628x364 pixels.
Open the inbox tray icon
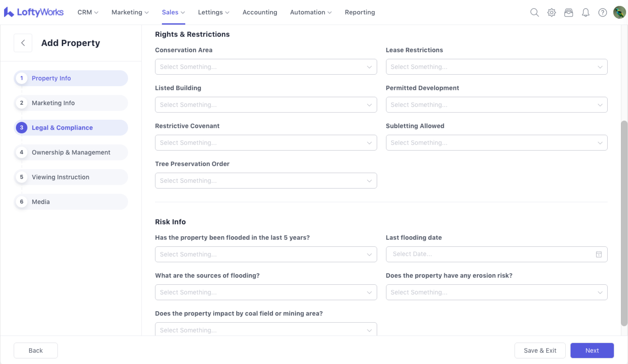point(568,13)
